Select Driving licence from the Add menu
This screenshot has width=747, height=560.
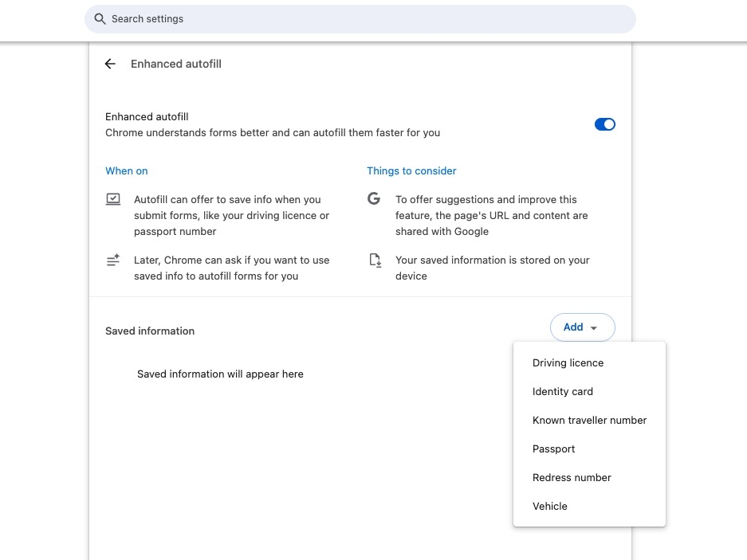568,363
